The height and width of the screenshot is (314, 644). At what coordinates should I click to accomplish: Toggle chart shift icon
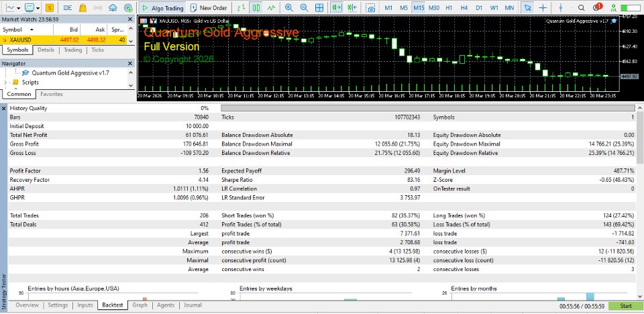tap(352, 7)
